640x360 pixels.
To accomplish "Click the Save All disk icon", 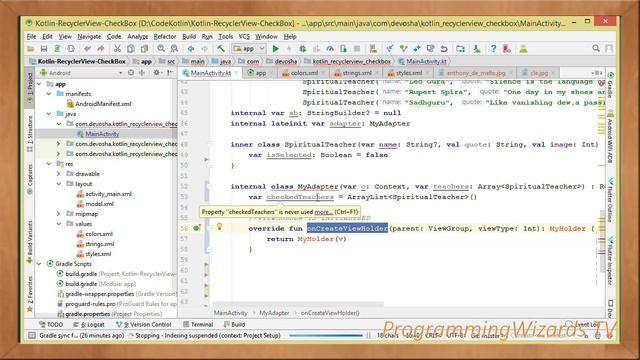I will pyautogui.click(x=44, y=49).
